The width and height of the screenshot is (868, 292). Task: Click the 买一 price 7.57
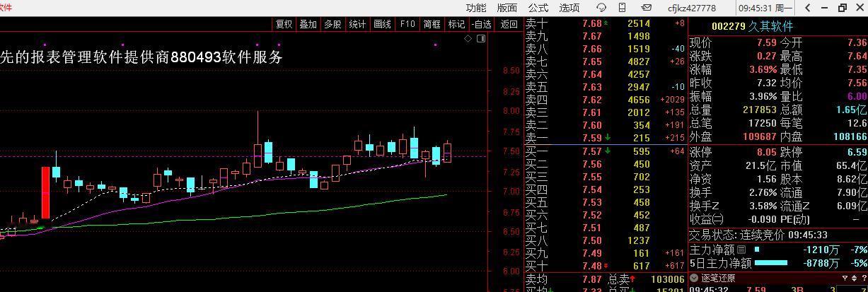592,151
